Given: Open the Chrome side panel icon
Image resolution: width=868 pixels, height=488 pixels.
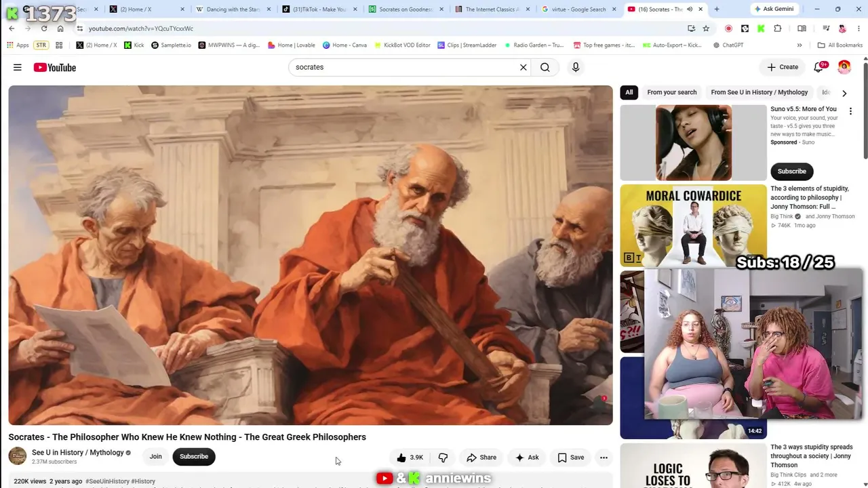Looking at the screenshot, I should (x=802, y=28).
